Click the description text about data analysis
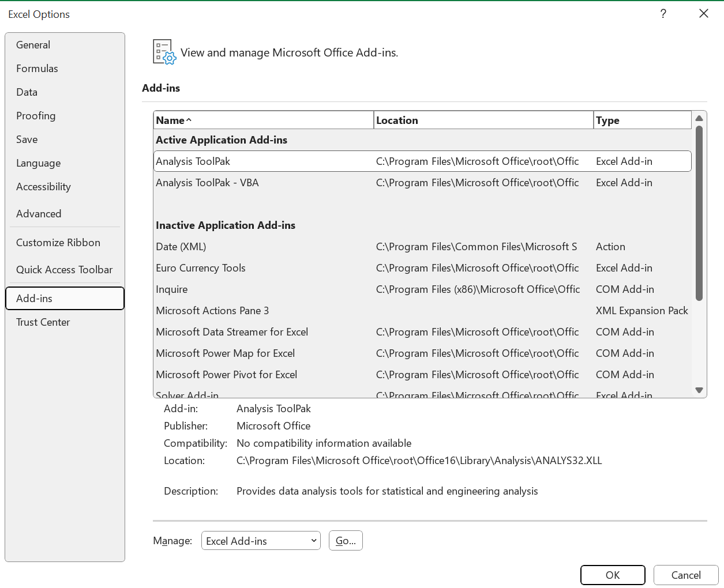The image size is (724, 588). 387,491
